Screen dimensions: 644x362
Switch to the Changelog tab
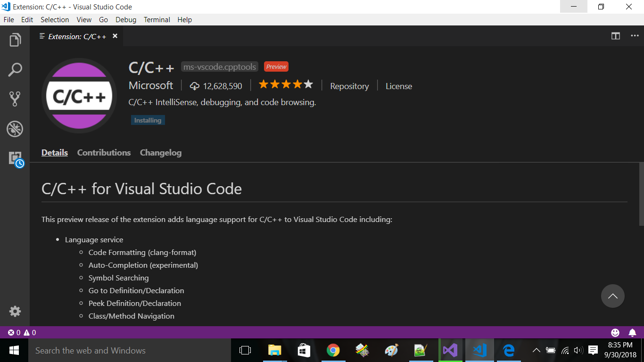pyautogui.click(x=161, y=153)
